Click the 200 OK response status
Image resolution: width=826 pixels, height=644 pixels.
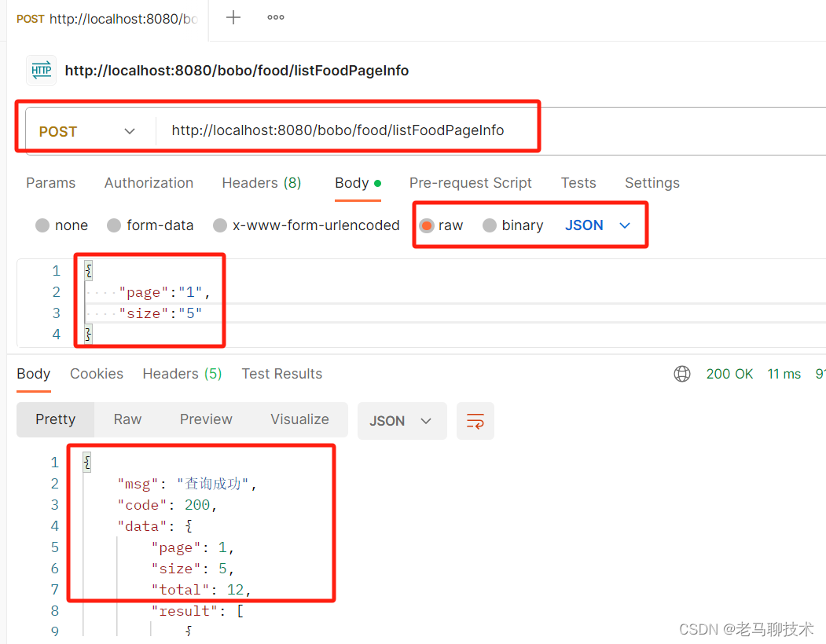pyautogui.click(x=729, y=374)
